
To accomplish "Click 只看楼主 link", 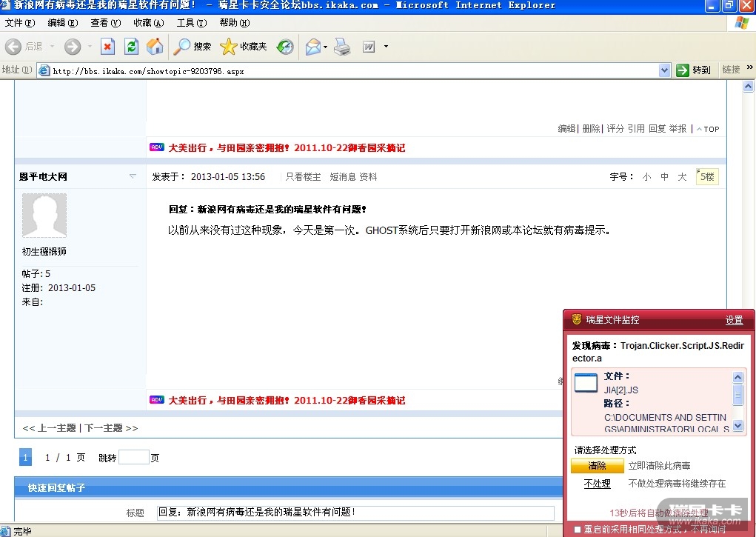I will coord(303,176).
